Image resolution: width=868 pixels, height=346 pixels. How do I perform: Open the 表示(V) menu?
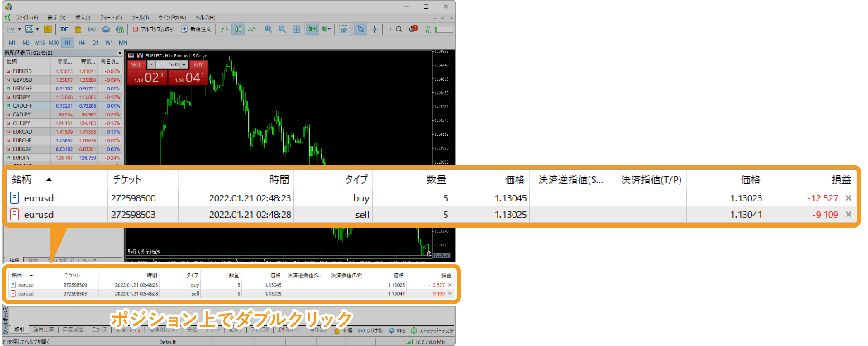(57, 18)
